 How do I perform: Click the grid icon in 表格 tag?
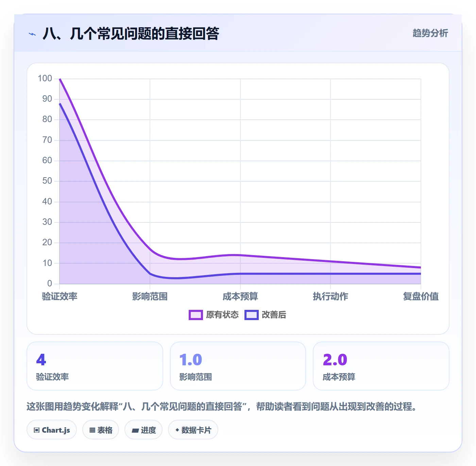point(92,430)
